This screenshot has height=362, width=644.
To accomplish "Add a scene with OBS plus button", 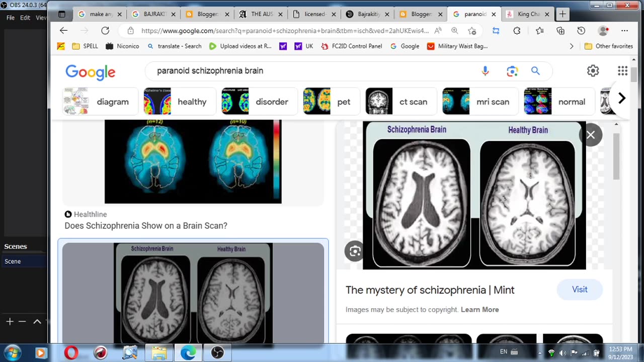I will coord(10,321).
